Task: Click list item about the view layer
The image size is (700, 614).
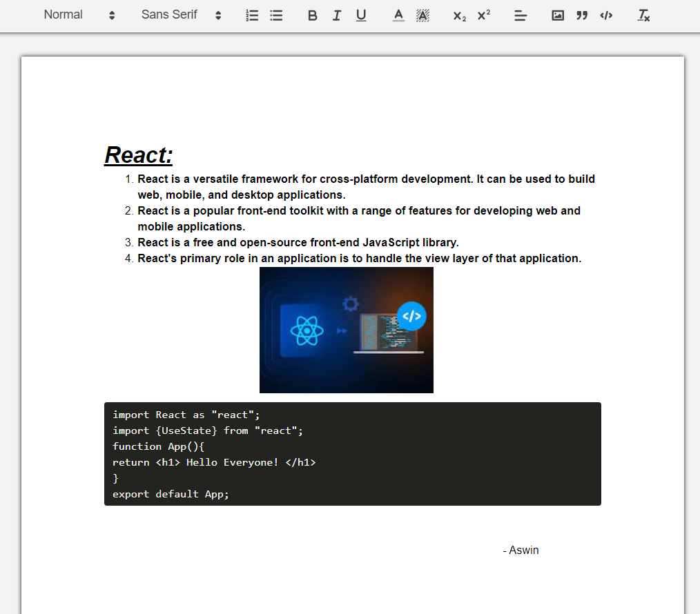Action: pos(360,258)
